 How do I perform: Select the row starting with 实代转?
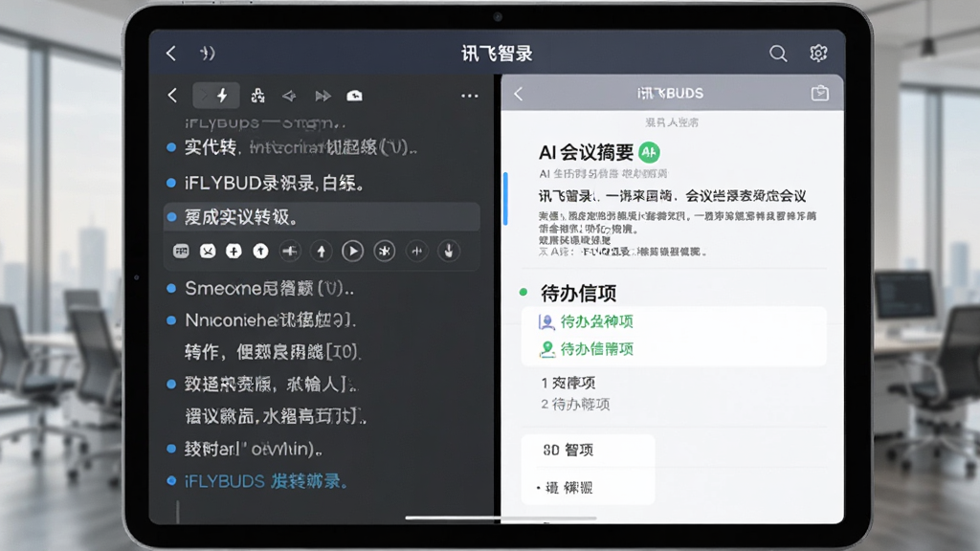click(300, 148)
